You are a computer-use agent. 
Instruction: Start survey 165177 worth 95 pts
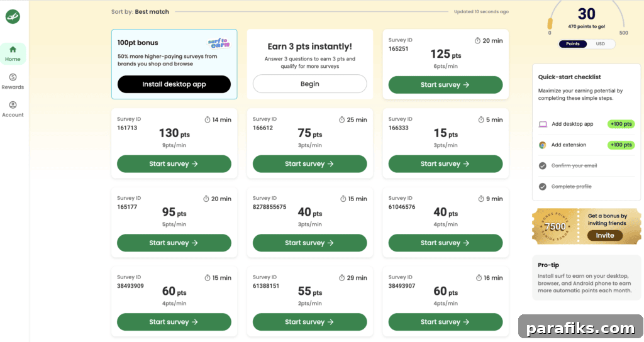[x=174, y=243]
